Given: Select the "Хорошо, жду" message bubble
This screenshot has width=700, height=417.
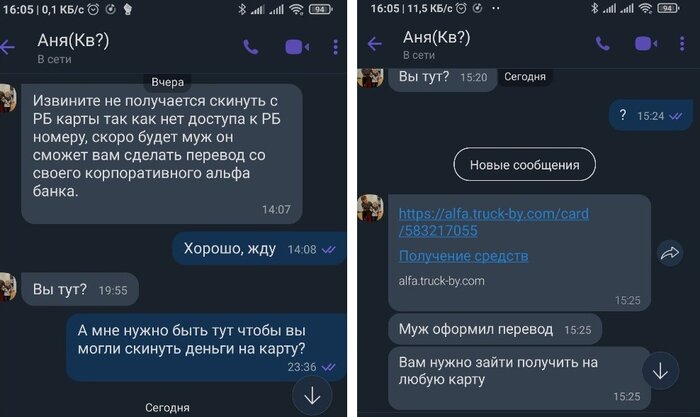Looking at the screenshot, I should [259, 248].
